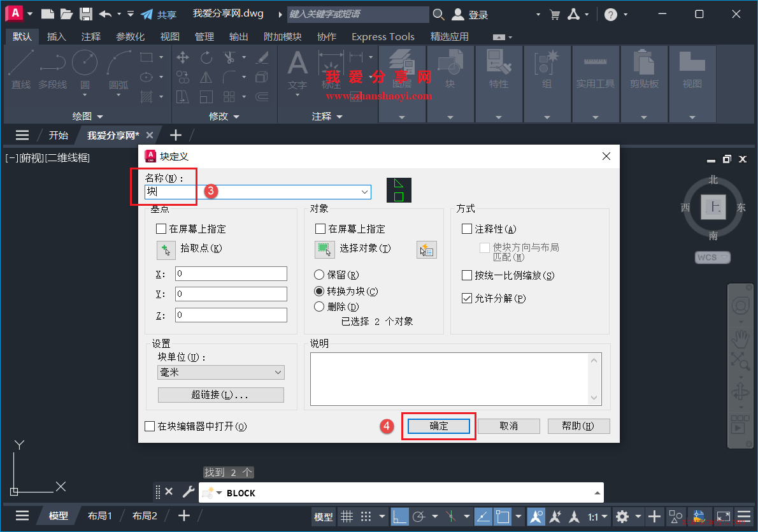Click the select objects (选择对象) icon button
758x532 pixels.
pos(324,250)
